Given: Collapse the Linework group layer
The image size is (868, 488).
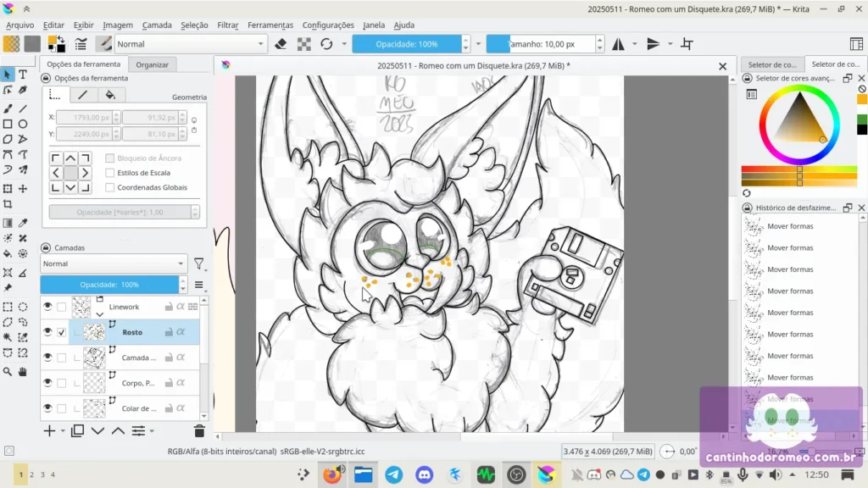Looking at the screenshot, I should (x=100, y=314).
